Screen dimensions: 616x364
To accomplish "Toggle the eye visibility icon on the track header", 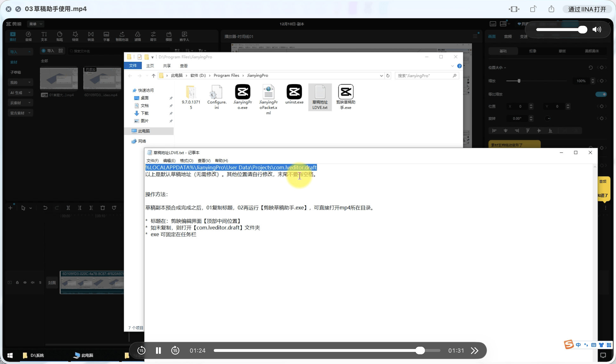I will (x=25, y=282).
